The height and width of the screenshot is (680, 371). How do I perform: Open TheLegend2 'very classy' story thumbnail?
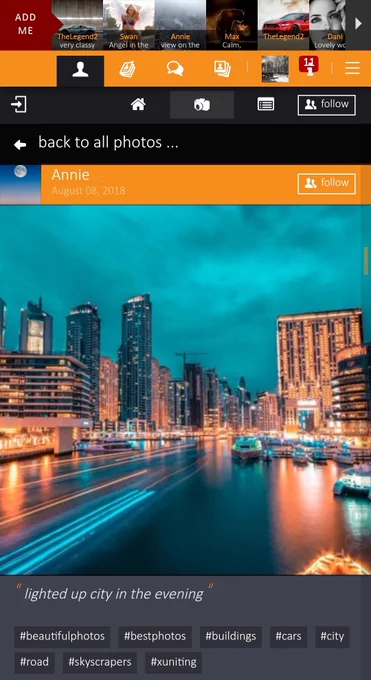(77, 25)
